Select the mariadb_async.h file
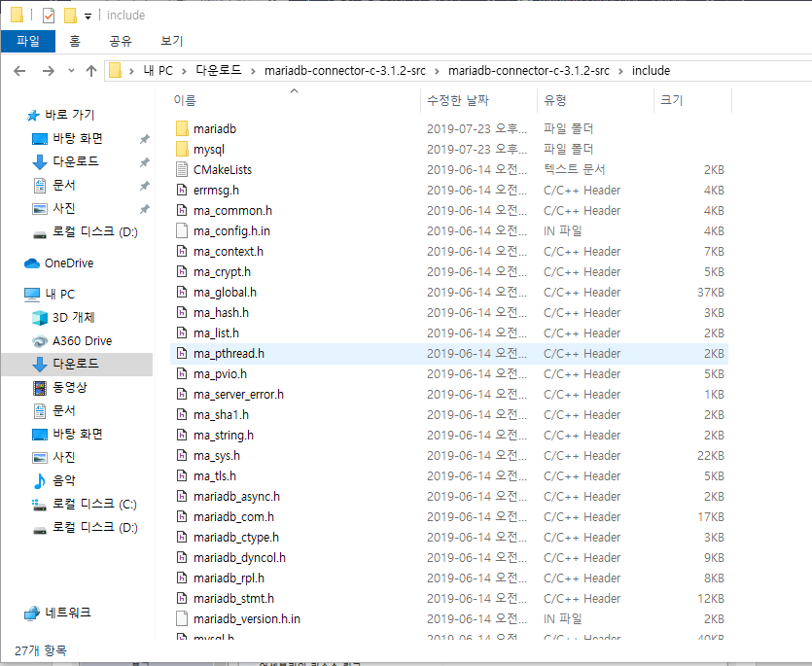This screenshot has height=666, width=812. pyautogui.click(x=236, y=497)
